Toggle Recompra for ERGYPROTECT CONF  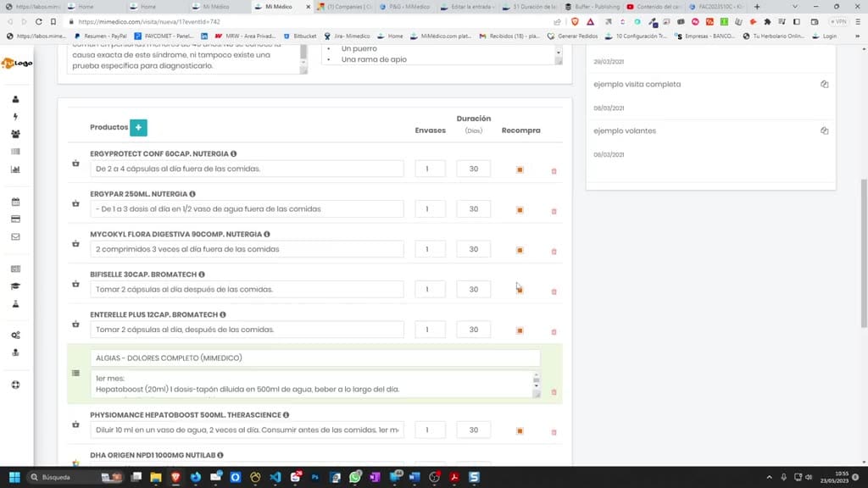point(520,169)
